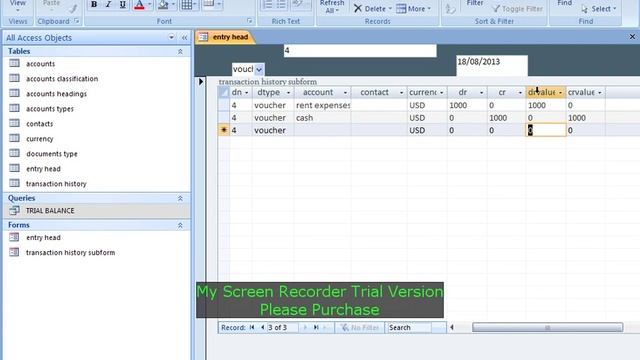Click the horizontal scrollbar thumb
The height and width of the screenshot is (360, 640).
(547, 327)
